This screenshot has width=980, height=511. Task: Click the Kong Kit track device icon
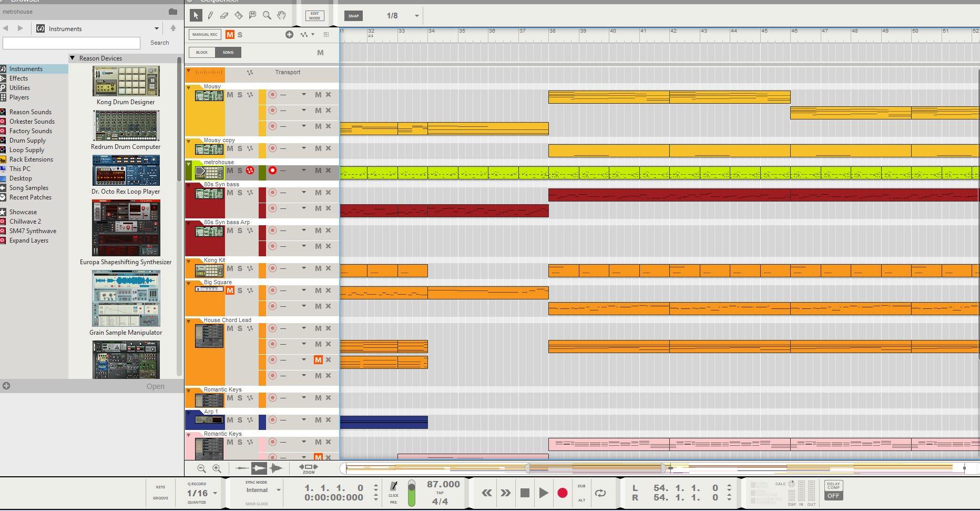209,270
